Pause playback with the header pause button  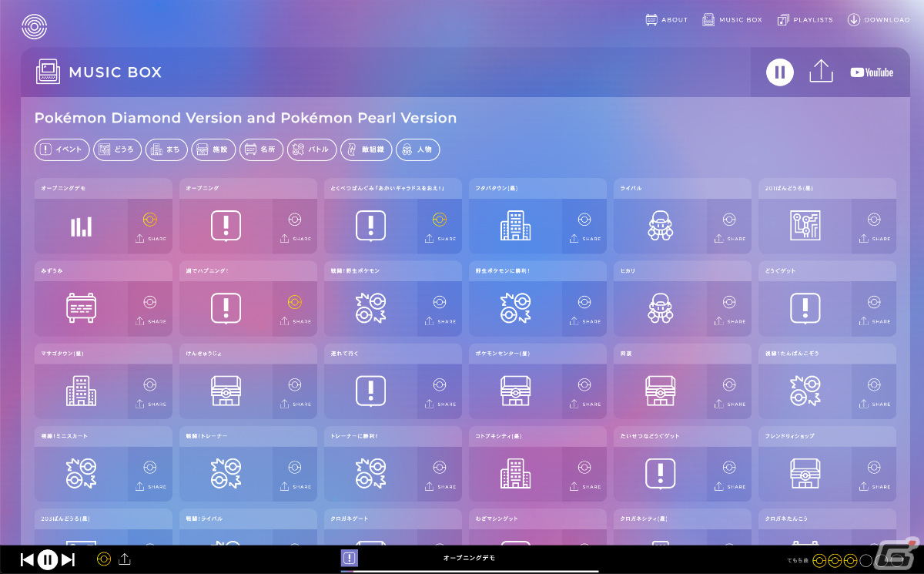click(780, 72)
